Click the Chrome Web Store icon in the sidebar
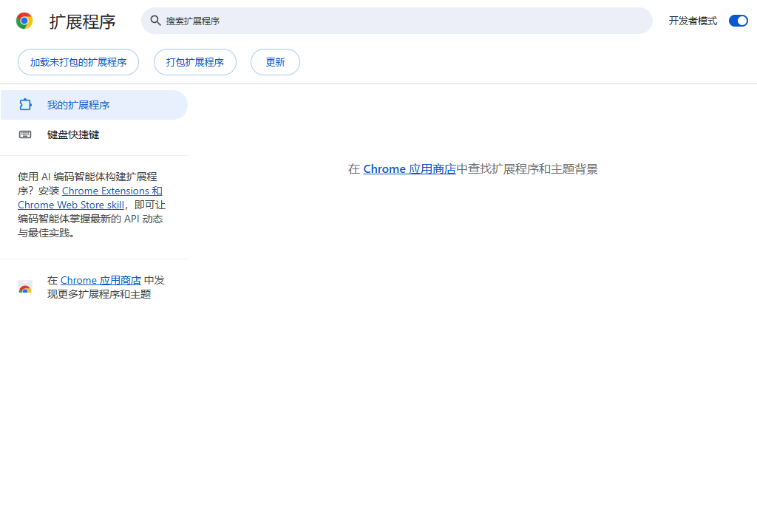Image resolution: width=757 pixels, height=532 pixels. pos(25,287)
